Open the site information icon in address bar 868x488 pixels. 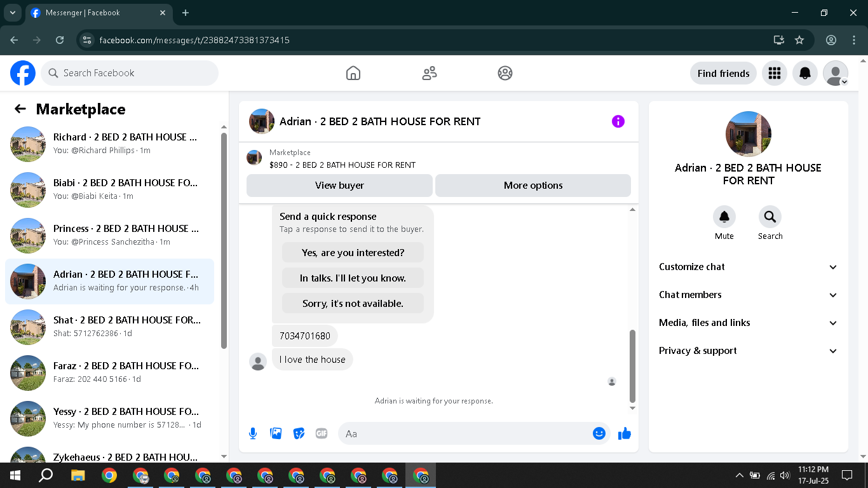coord(88,40)
